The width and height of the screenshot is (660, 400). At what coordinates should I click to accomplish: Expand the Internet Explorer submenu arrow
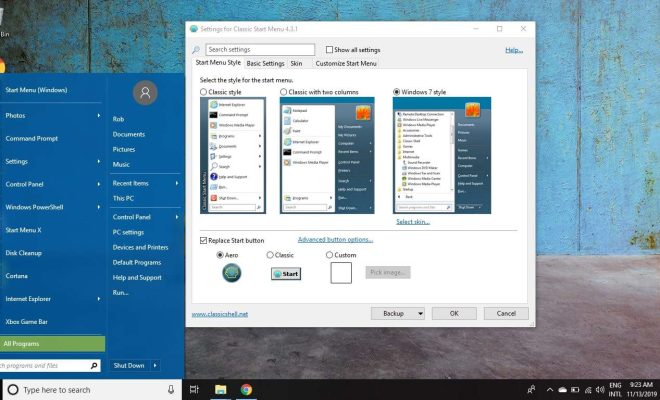[x=99, y=299]
